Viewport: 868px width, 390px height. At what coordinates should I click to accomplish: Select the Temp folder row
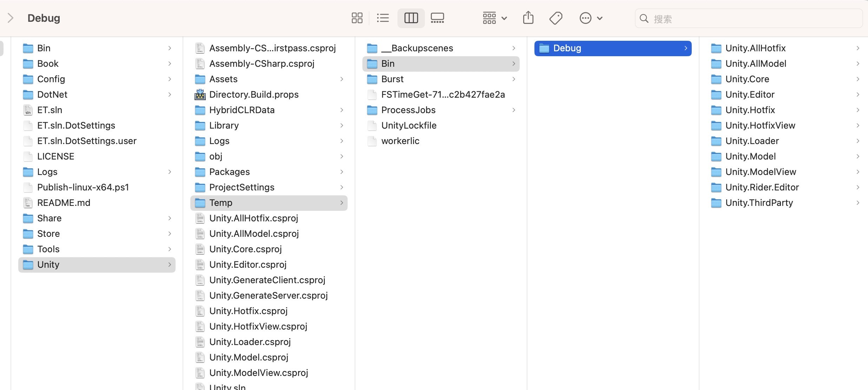(269, 203)
